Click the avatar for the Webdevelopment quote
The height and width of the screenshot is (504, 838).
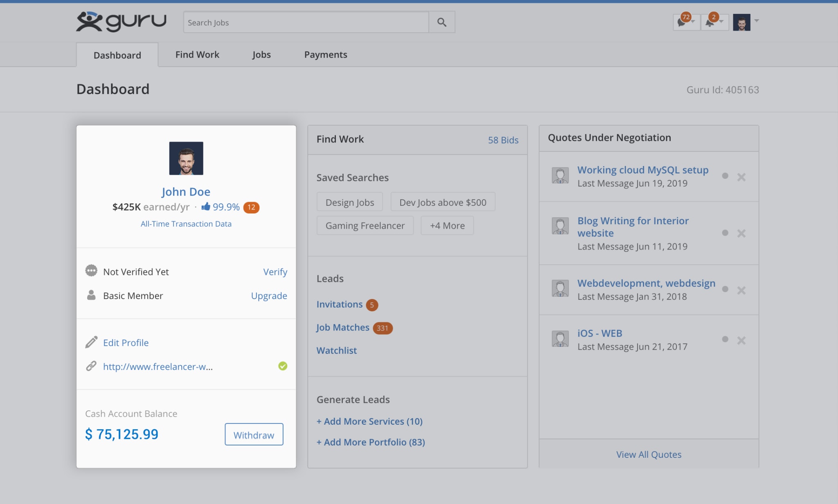(x=560, y=288)
